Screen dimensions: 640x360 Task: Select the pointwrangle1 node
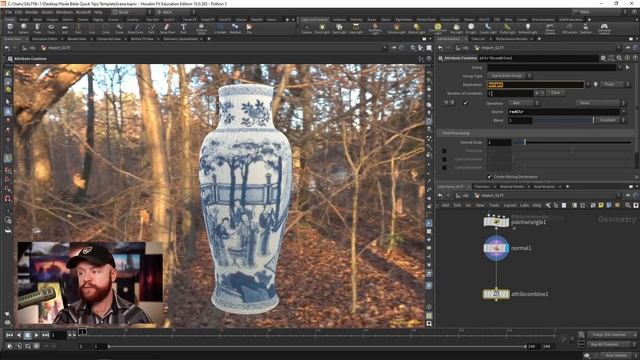[x=496, y=222]
